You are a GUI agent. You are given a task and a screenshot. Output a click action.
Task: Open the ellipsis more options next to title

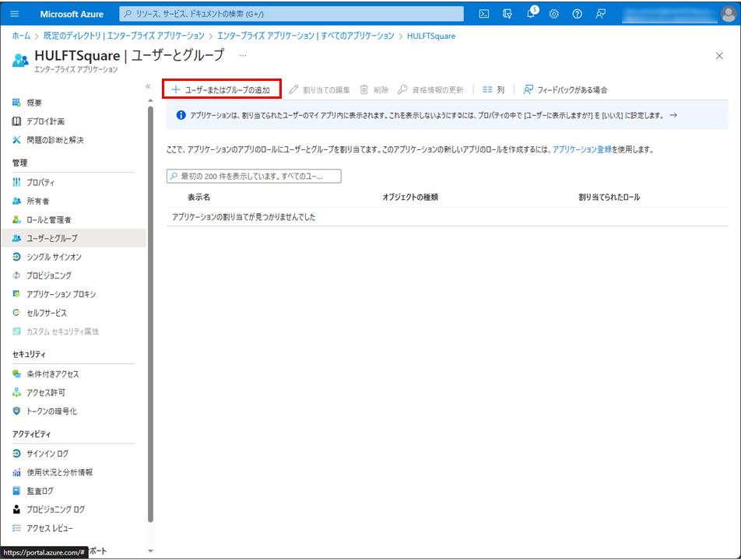(243, 56)
